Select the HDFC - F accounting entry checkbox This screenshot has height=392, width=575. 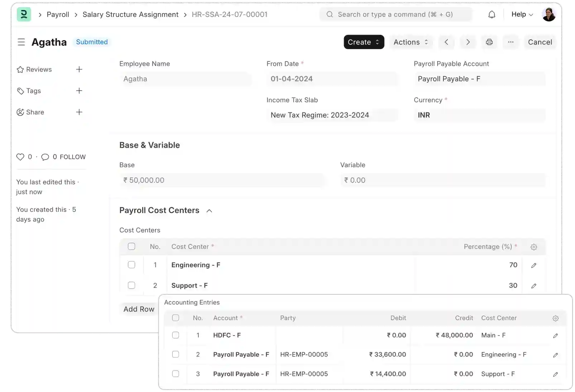point(176,335)
